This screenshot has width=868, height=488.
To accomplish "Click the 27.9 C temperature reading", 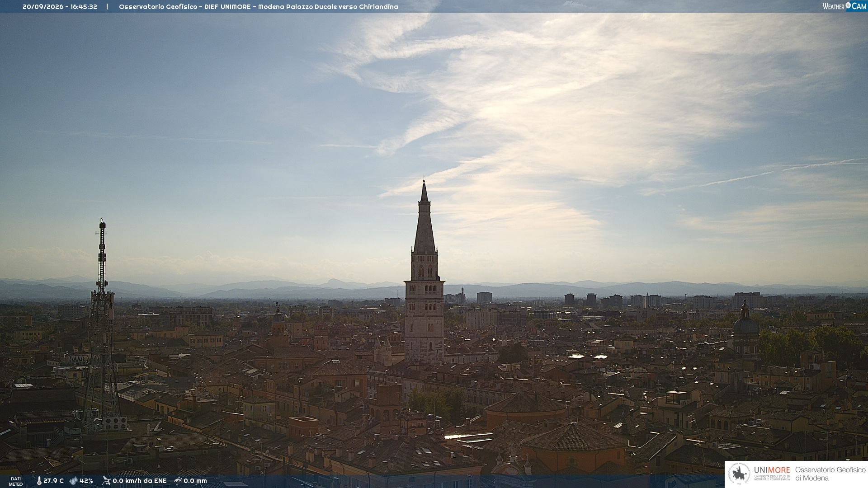I will [53, 481].
